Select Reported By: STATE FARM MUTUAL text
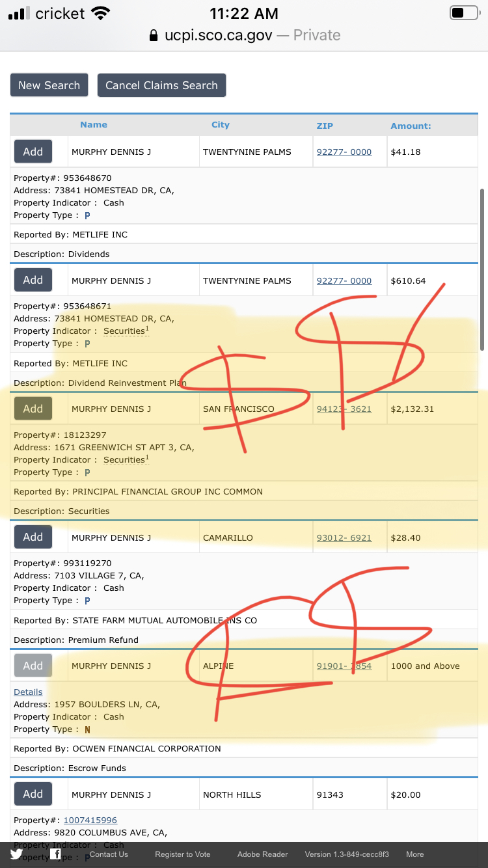 tap(135, 621)
